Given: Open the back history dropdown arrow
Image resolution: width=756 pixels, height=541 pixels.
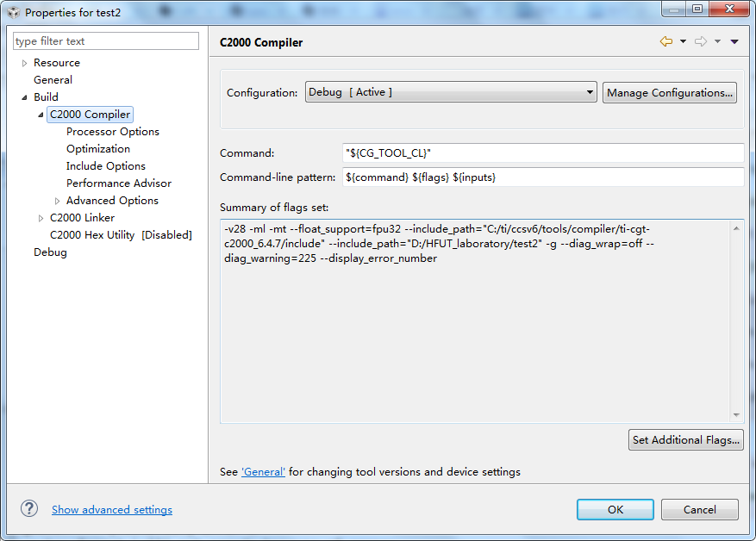Looking at the screenshot, I should 683,41.
